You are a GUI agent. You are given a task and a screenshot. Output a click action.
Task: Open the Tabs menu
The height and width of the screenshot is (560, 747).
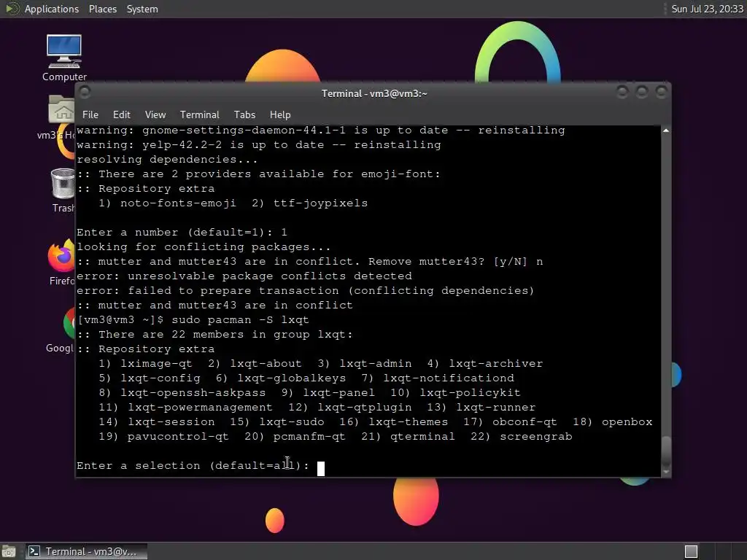click(244, 114)
